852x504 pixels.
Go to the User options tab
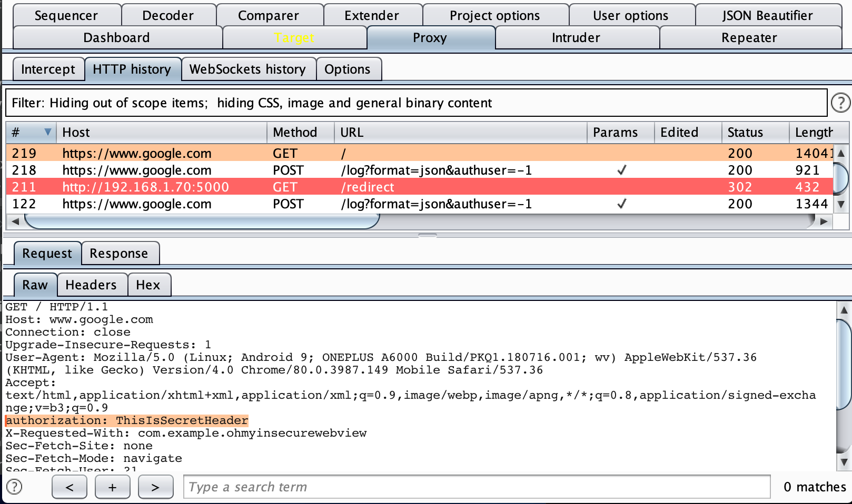[x=631, y=15]
